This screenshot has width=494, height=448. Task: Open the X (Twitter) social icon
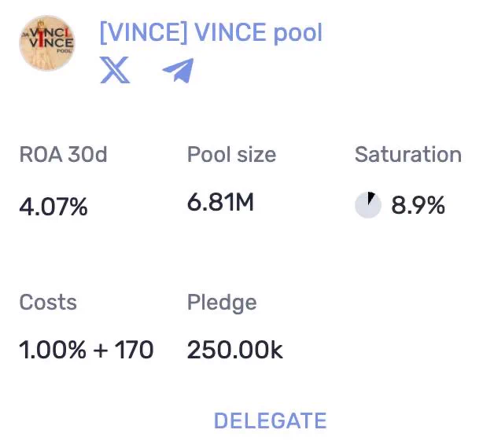[115, 70]
